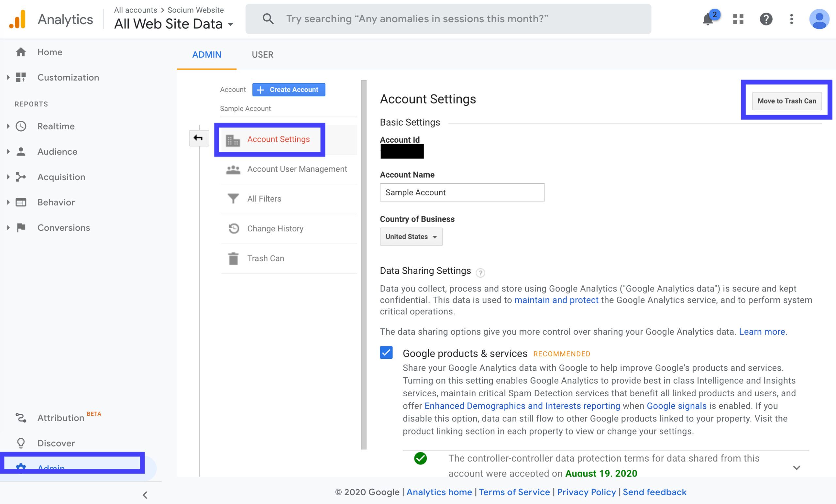Viewport: 836px width, 504px height.
Task: Click the Move to Trash Can button
Action: tap(787, 101)
